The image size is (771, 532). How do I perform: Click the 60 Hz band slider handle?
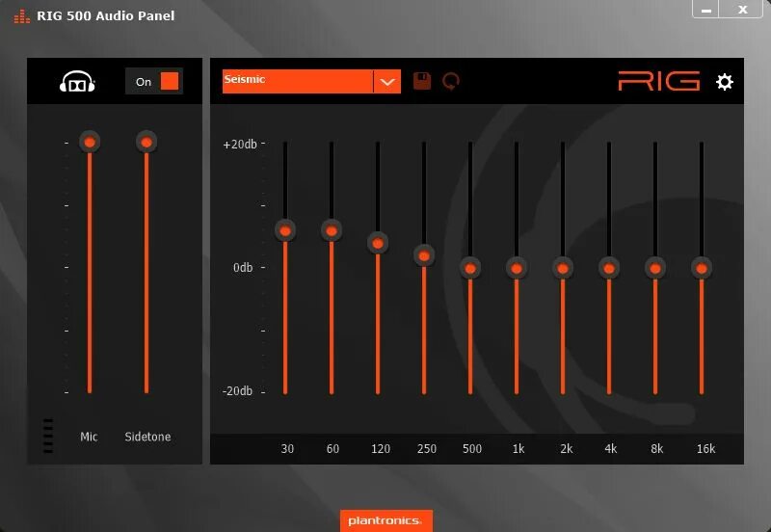332,230
